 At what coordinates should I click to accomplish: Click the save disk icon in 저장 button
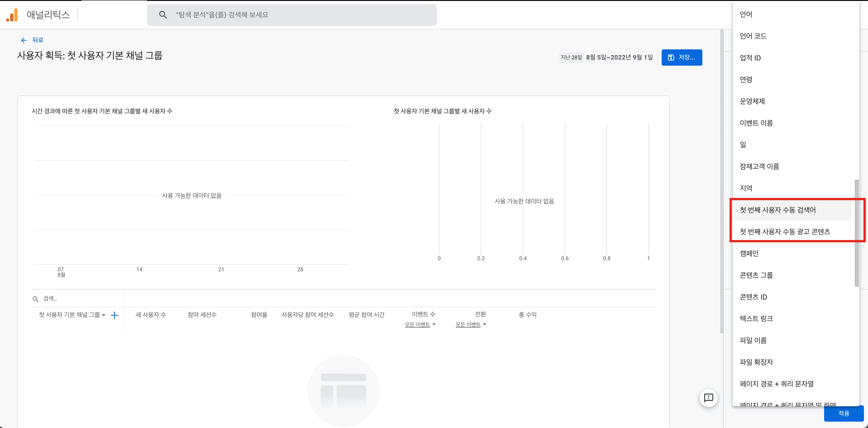671,57
